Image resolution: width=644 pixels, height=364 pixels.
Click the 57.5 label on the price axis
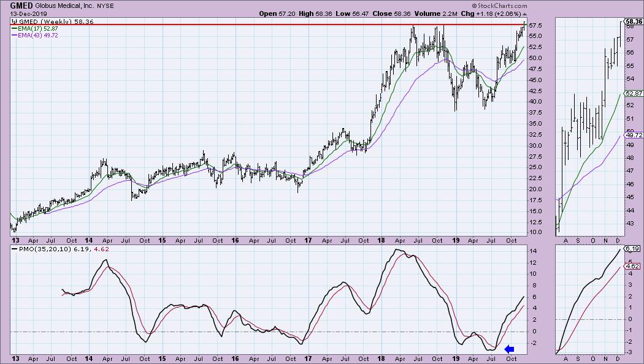535,26
